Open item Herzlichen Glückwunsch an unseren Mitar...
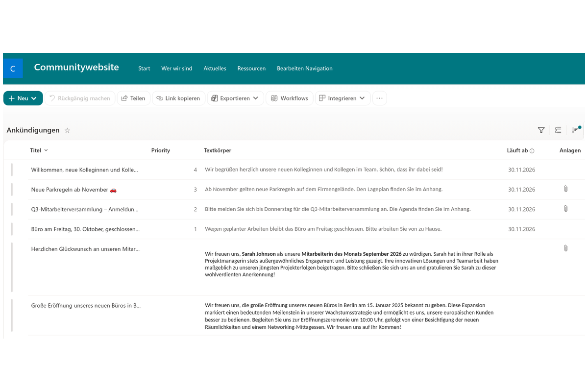This screenshot has width=588, height=392. click(x=85, y=249)
